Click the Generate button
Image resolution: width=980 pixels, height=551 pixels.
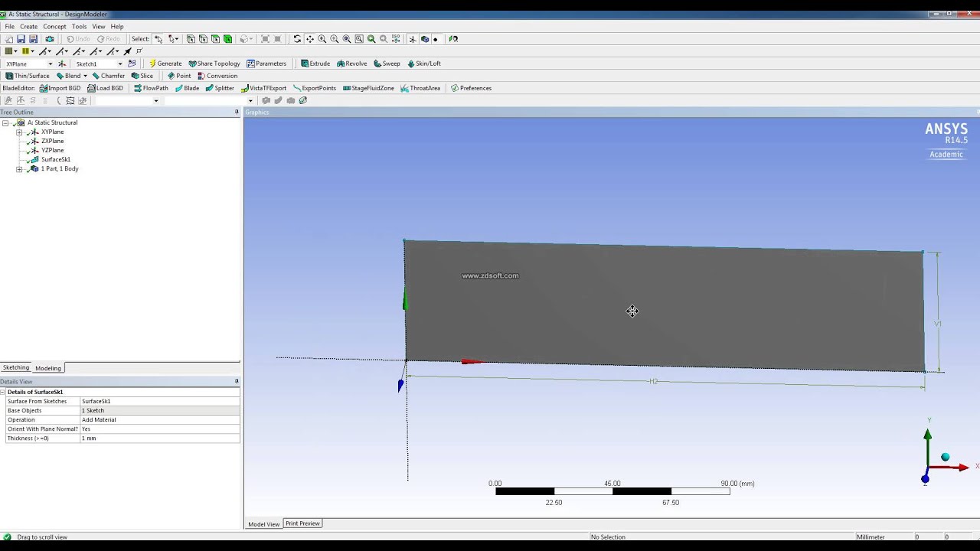165,64
